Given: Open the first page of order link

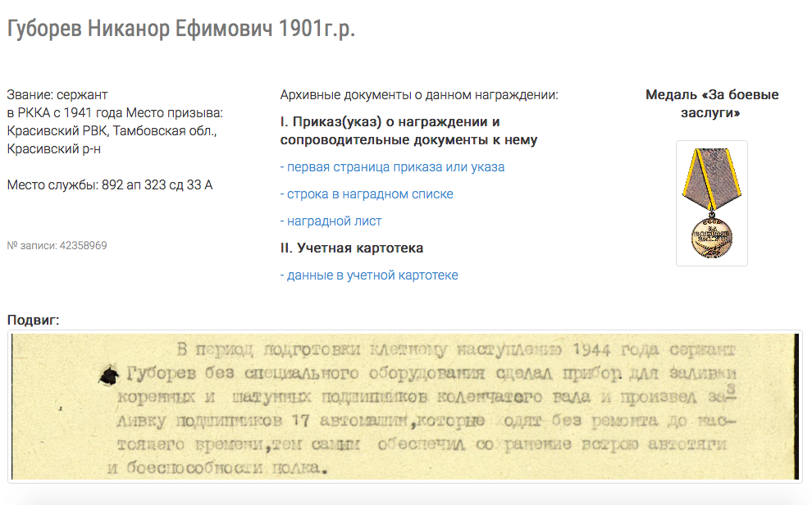Looking at the screenshot, I should click(x=395, y=167).
